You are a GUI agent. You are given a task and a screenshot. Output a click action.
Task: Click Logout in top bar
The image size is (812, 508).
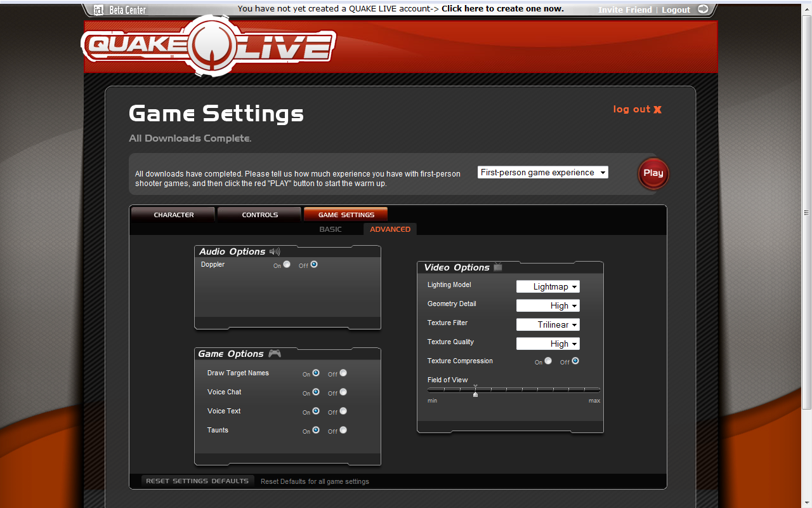click(x=676, y=10)
